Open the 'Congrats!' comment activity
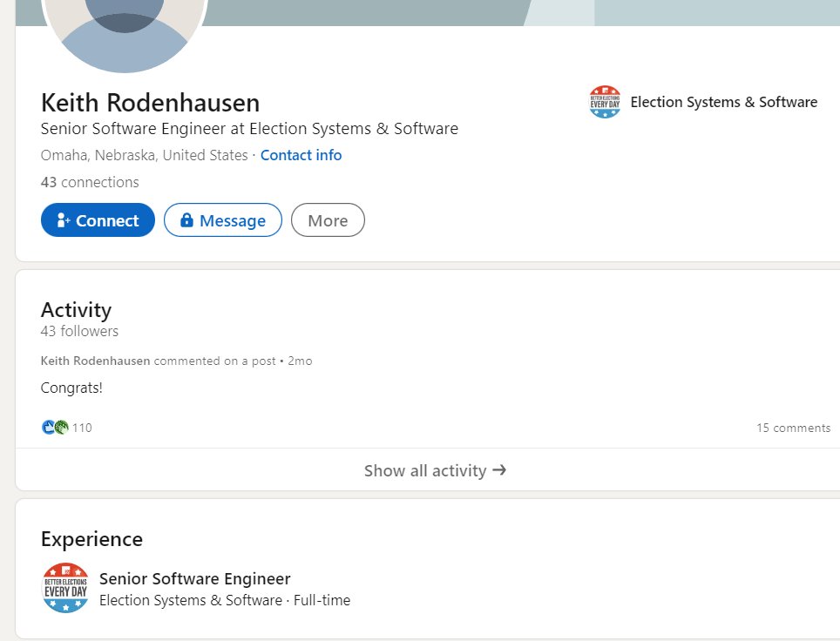 [x=71, y=388]
